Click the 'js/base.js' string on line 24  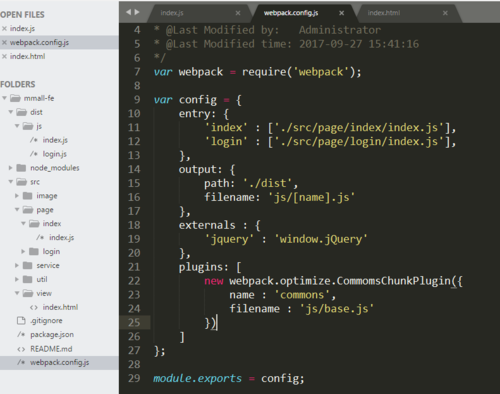[x=337, y=309]
